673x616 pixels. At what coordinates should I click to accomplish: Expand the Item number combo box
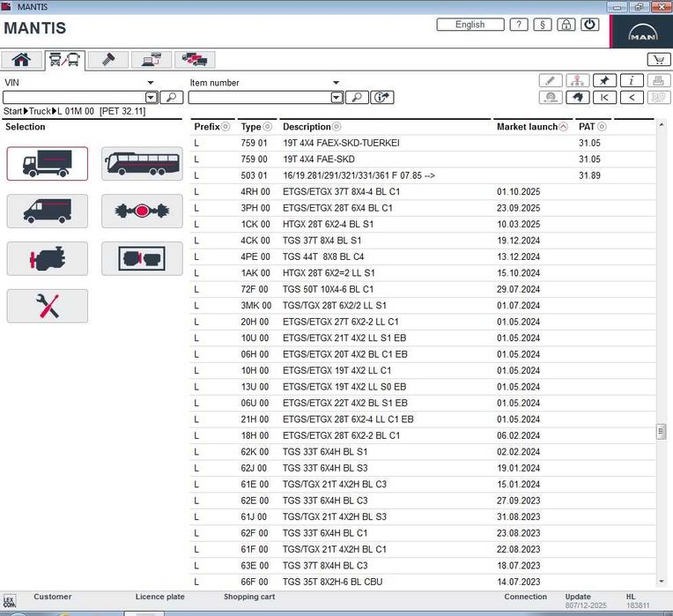tap(336, 98)
